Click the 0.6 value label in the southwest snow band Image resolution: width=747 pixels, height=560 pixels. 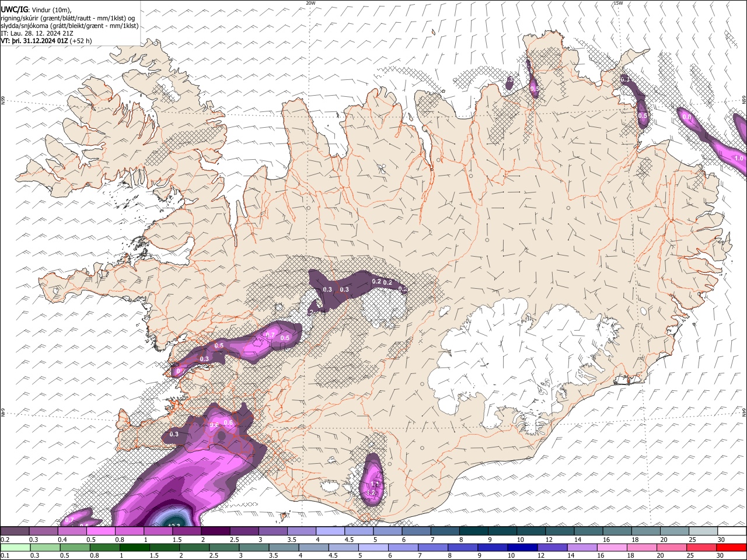228,422
